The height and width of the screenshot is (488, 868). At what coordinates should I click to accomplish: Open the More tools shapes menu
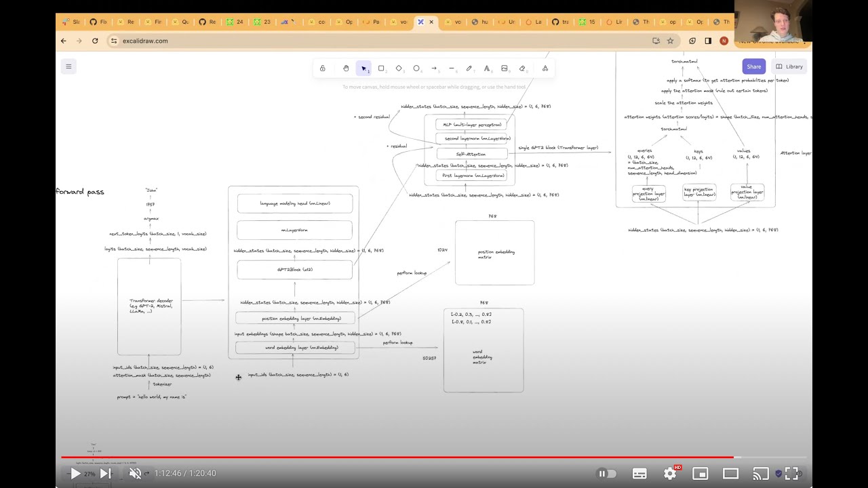point(545,68)
